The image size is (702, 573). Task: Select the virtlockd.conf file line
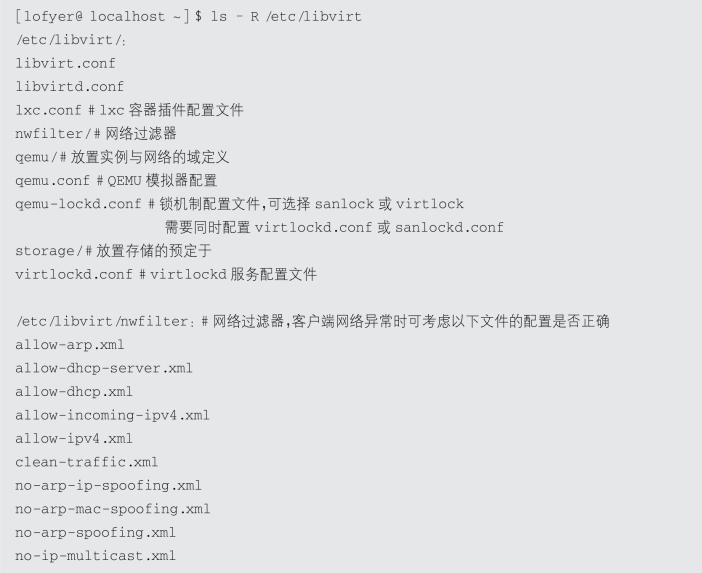tap(166, 274)
